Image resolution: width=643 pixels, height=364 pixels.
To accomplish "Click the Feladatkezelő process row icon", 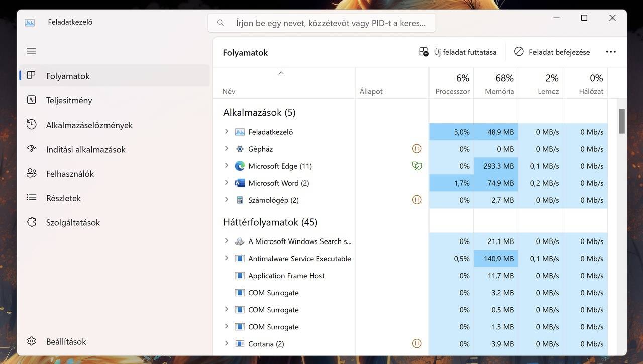I will (240, 132).
